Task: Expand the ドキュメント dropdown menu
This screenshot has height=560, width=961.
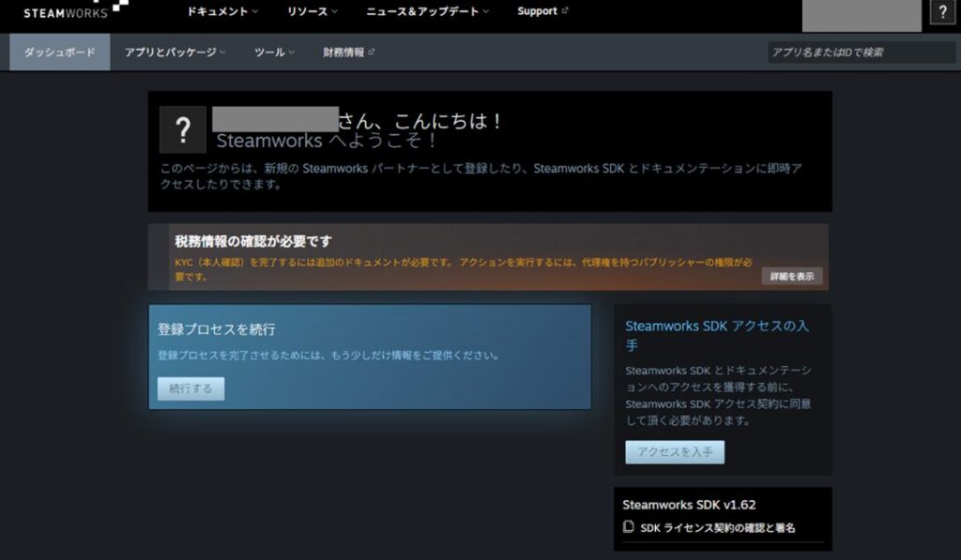Action: coord(222,11)
